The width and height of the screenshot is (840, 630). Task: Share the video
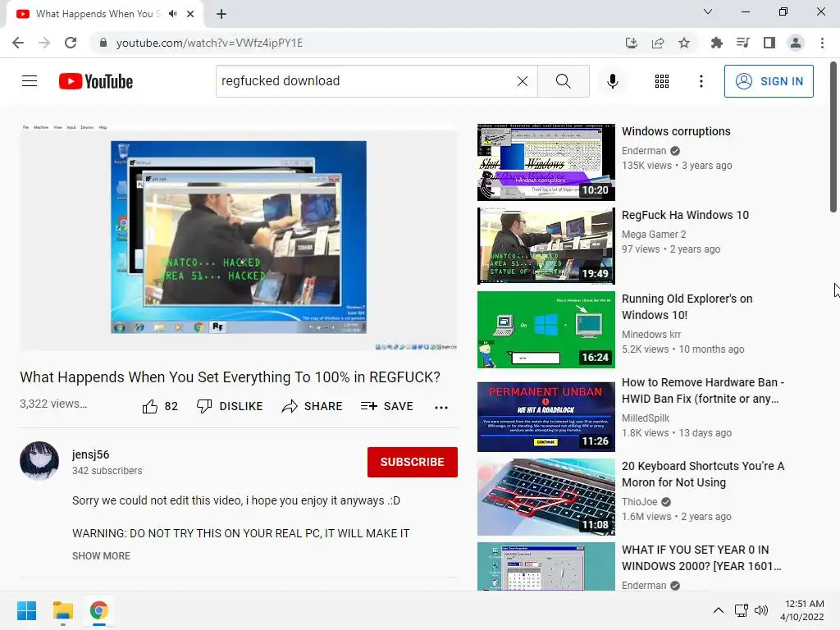(x=312, y=407)
